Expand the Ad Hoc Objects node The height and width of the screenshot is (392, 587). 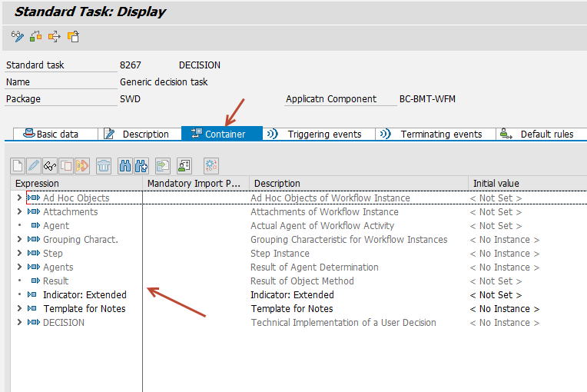pyautogui.click(x=19, y=198)
